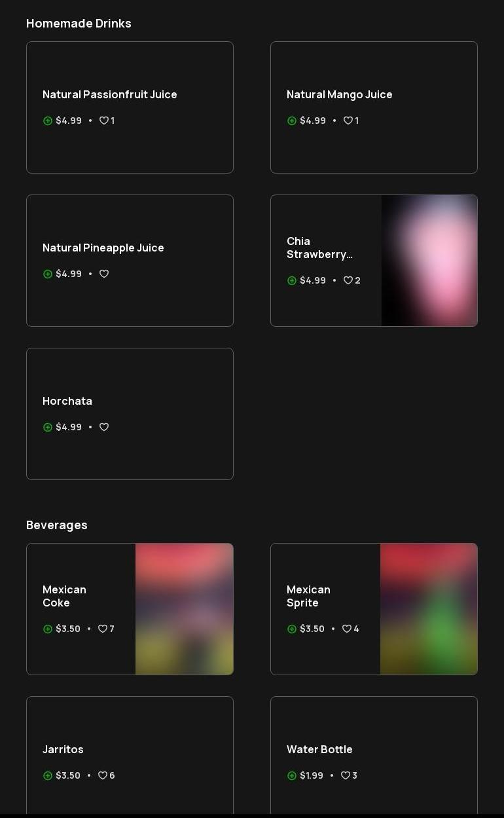Heart the Mexican Sprite item

346,629
